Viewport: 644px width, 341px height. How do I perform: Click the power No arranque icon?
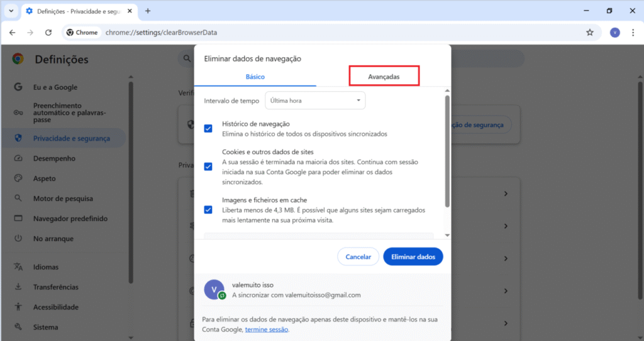pos(18,239)
